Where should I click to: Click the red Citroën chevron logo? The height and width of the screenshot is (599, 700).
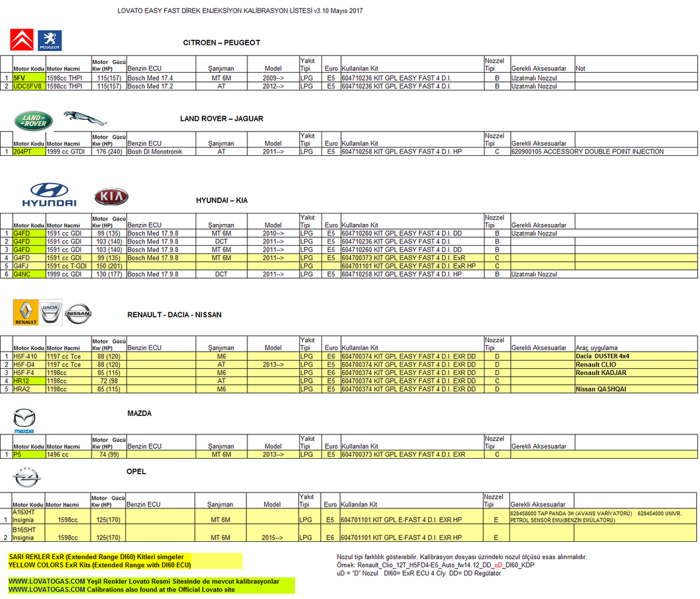(x=22, y=40)
